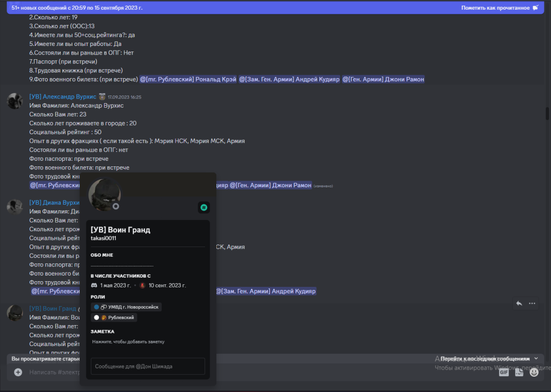Viewport: 551px width, 392px height.
Task: Focus message input 'Написать #электр…'
Action: pyautogui.click(x=55, y=372)
